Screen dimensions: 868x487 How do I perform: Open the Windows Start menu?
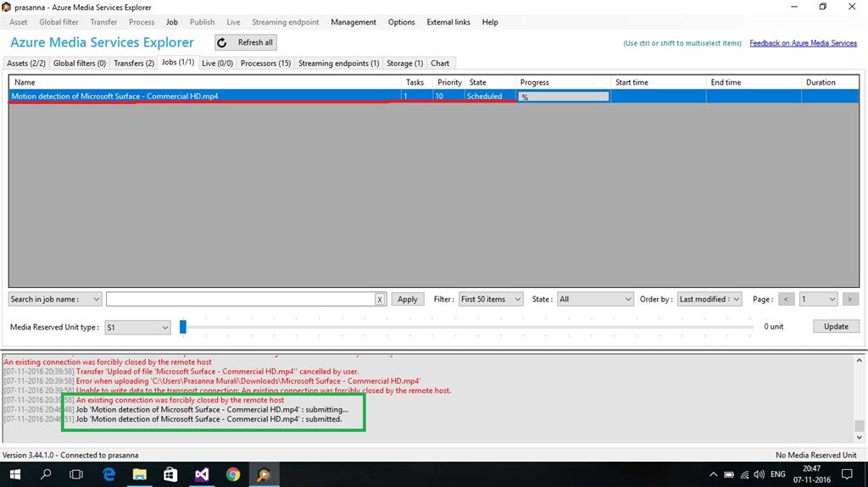tap(15, 474)
